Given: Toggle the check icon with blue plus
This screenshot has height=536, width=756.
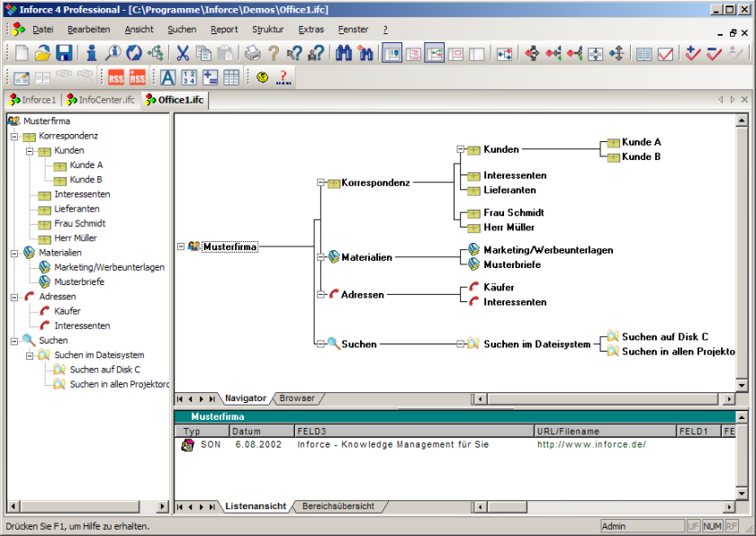Looking at the screenshot, I should pyautogui.click(x=692, y=54).
